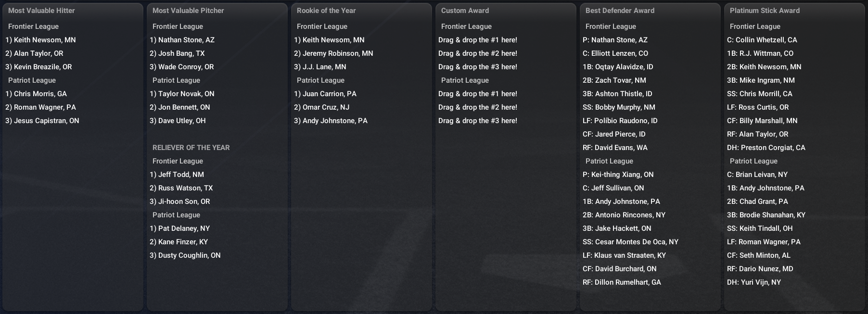Select reliever Jeff Todd, NM

pos(181,175)
